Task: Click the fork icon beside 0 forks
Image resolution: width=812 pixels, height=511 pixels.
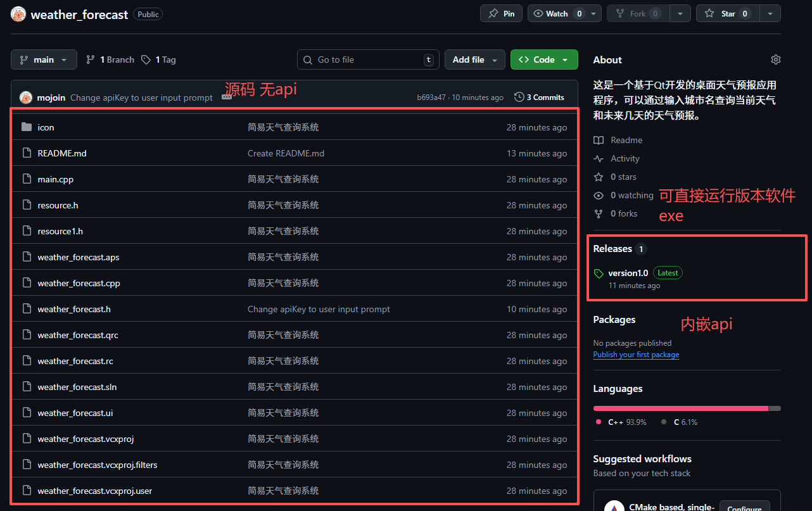Action: [x=599, y=213]
